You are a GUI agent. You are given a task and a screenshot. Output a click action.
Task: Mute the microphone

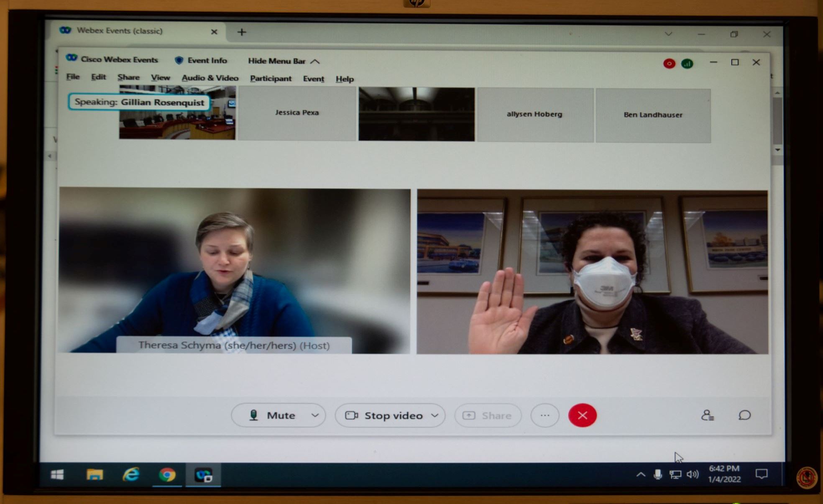click(x=273, y=415)
